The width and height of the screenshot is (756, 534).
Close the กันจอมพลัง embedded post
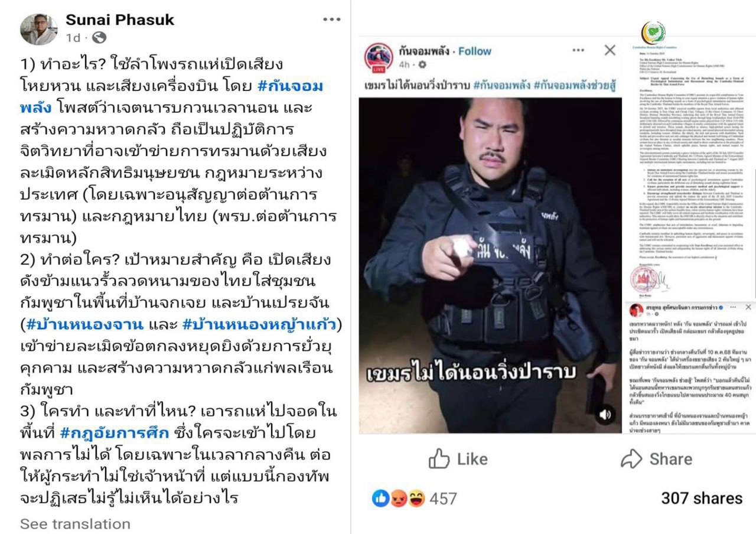(610, 50)
